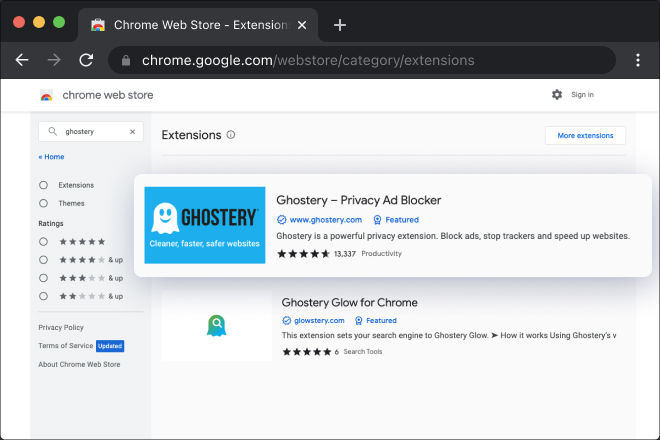Filter by four stars & up rating
The height and width of the screenshot is (440, 660).
pos(43,259)
